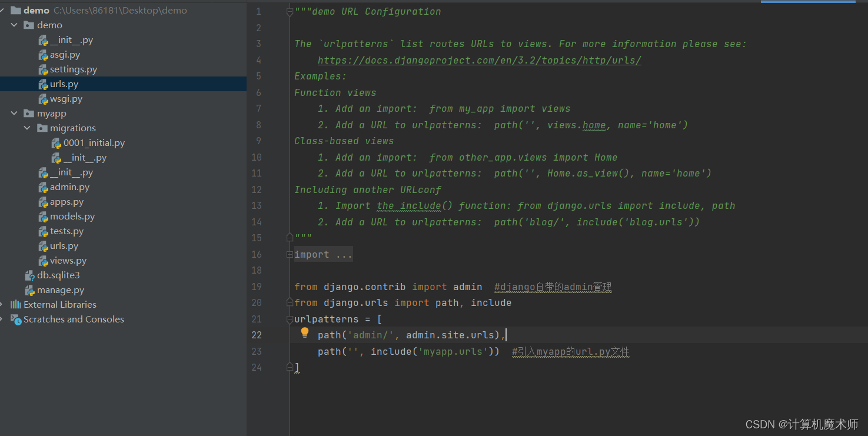Click 'Class-based views' text on line 9
This screenshot has height=436, width=868.
(x=344, y=141)
